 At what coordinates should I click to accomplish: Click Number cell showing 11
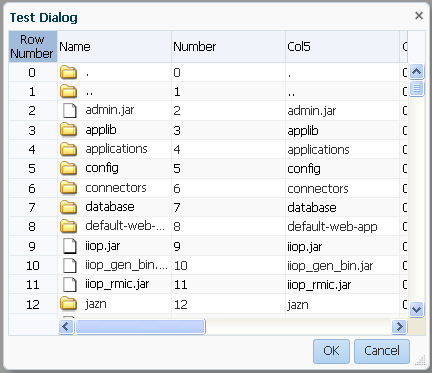click(228, 284)
